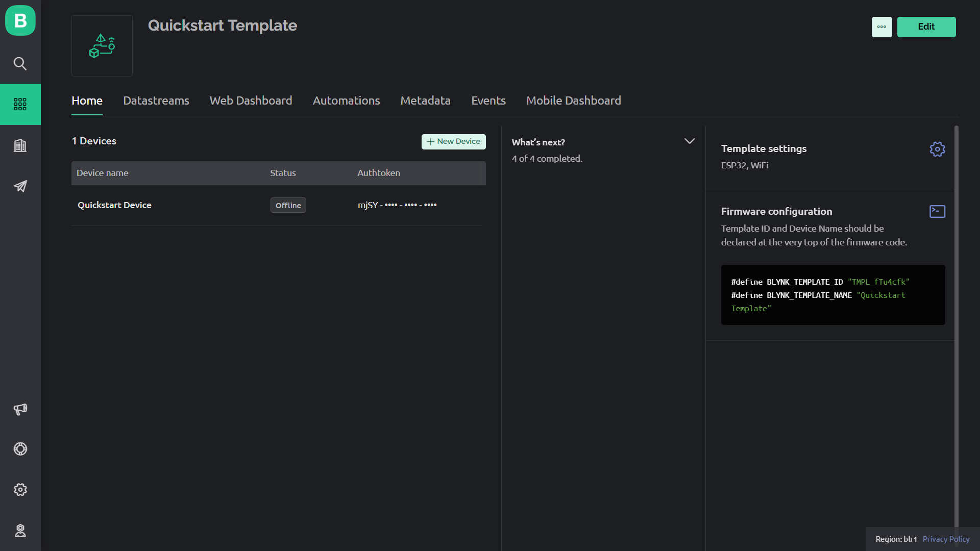
Task: Click the Blynk logo icon
Action: pos(20,20)
